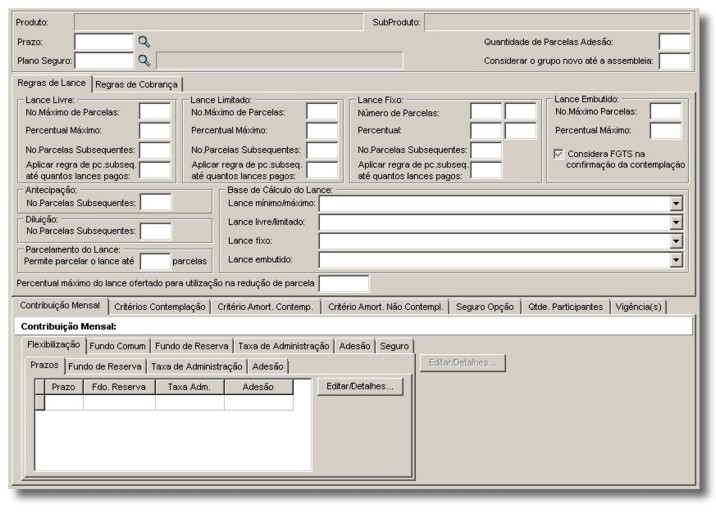716x530 pixels.
Task: Click the Permite parcelar o lance até field
Action: click(155, 262)
